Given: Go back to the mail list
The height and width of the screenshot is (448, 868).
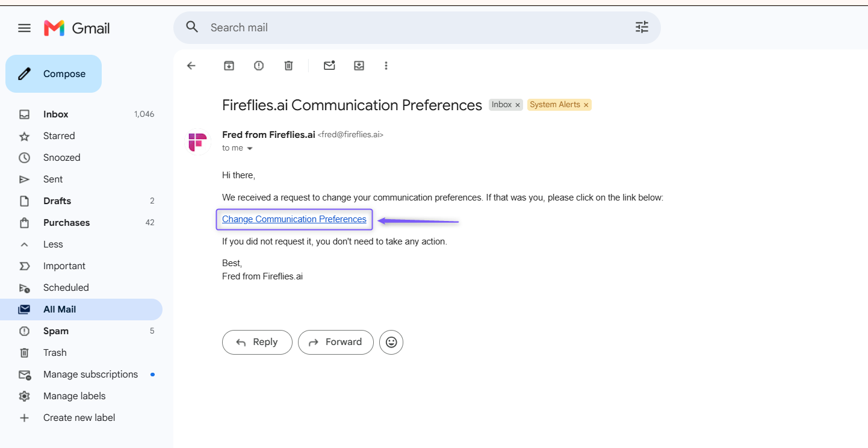Looking at the screenshot, I should click(x=191, y=66).
